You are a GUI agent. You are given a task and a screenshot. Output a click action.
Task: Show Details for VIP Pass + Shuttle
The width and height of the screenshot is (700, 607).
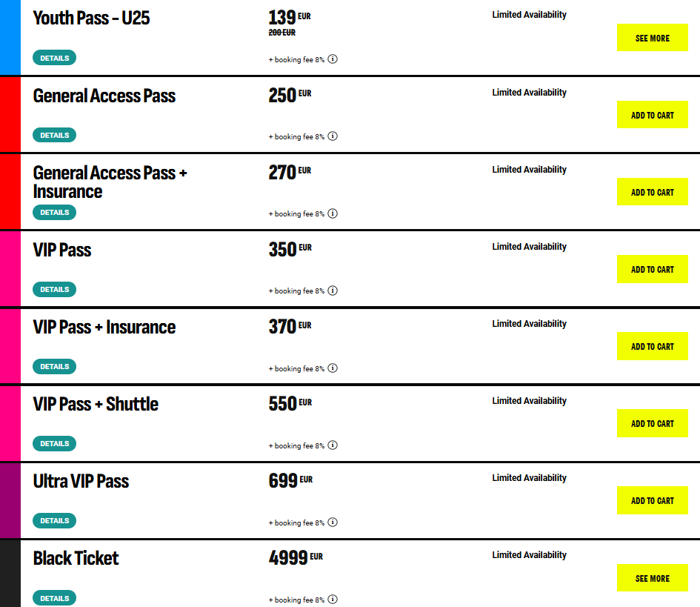55,443
